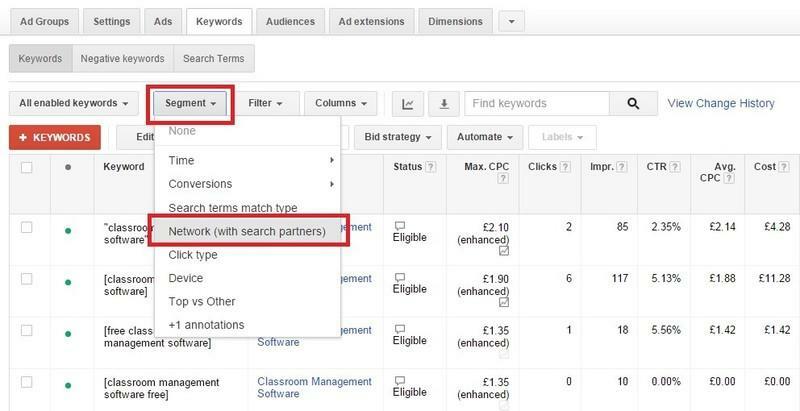Open the Labels dropdown
The height and width of the screenshot is (411, 800).
[562, 137]
